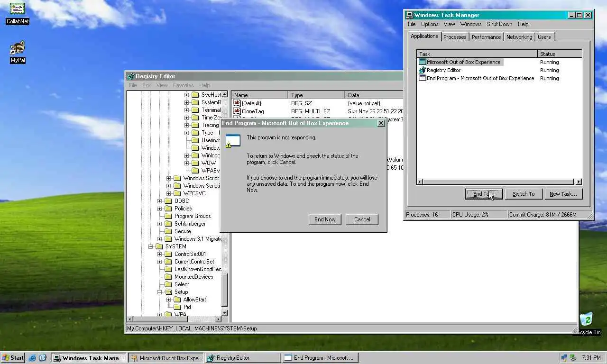Viewport: 607px width, 364px height.
Task: Click the Select folder icon in the tree
Action: point(169,284)
